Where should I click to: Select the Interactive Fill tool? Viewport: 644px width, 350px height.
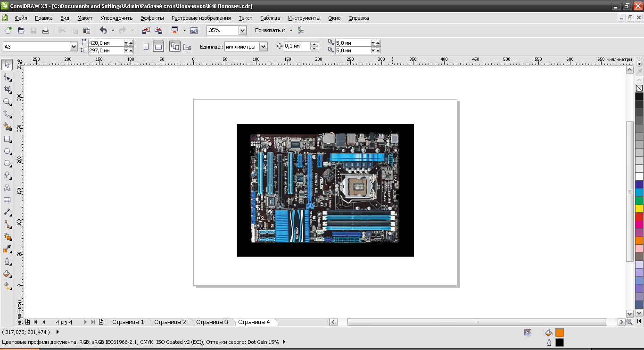8,285
